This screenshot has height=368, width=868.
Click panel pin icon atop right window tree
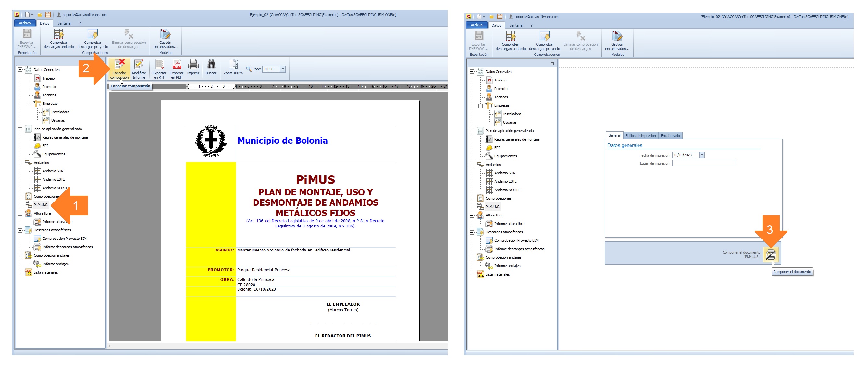[x=552, y=63]
